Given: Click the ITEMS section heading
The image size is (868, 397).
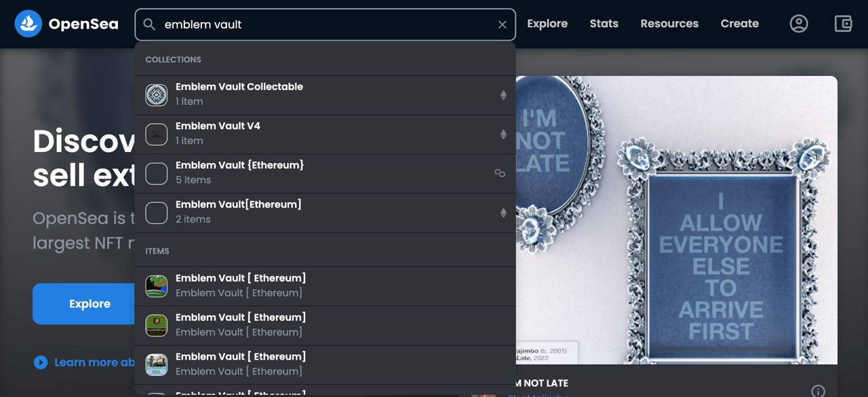Looking at the screenshot, I should (157, 251).
